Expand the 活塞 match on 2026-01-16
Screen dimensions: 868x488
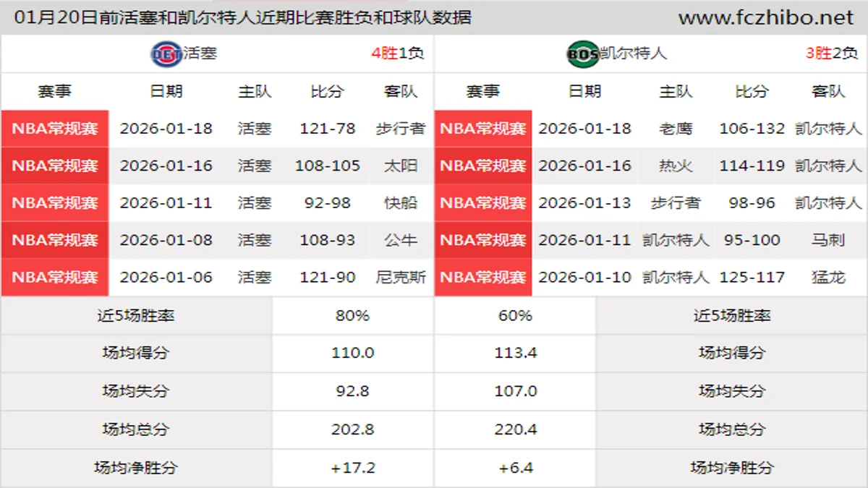pyautogui.click(x=217, y=166)
